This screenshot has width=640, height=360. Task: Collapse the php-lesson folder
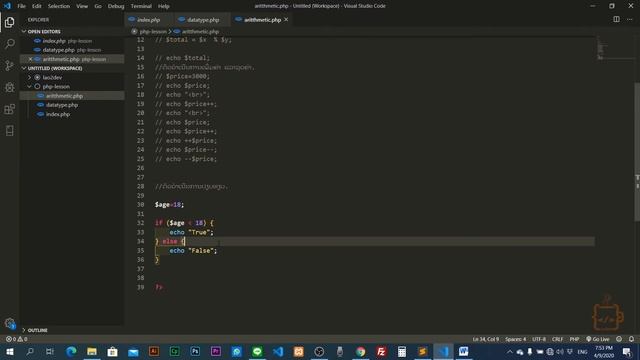click(56, 87)
